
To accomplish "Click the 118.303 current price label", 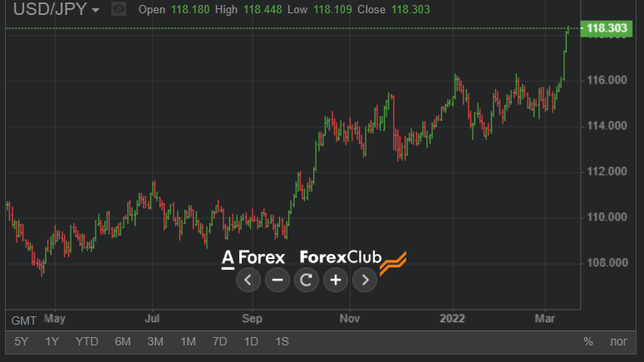I will pos(607,28).
